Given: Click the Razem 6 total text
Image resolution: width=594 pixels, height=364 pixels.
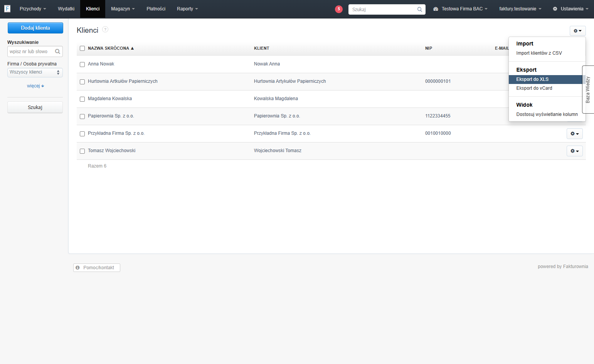Looking at the screenshot, I should coord(97,166).
